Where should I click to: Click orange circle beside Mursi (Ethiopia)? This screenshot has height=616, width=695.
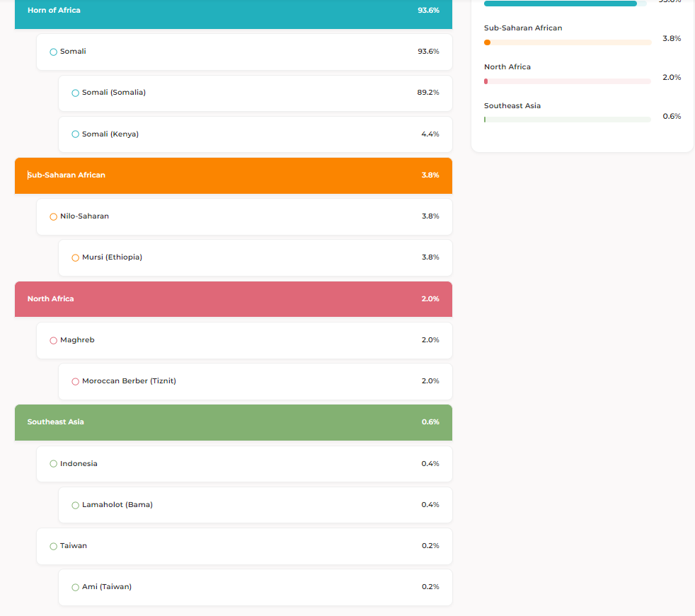(x=75, y=257)
